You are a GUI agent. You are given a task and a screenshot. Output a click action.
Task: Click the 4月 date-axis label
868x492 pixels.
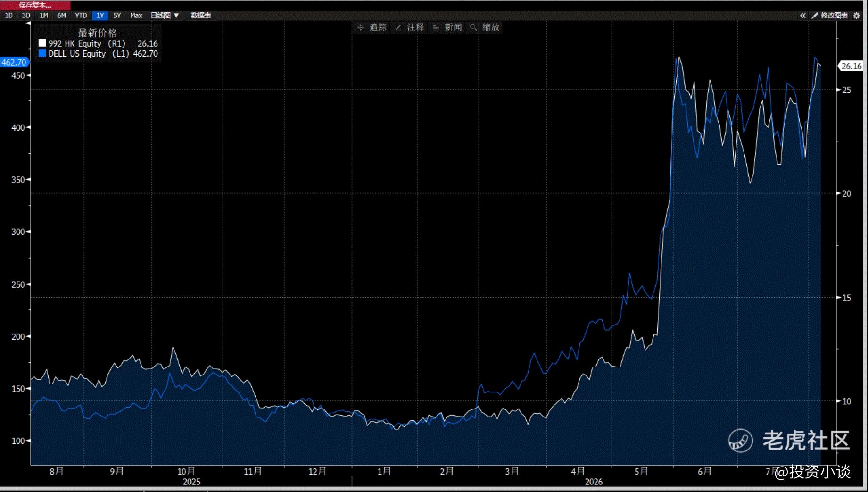[x=578, y=471]
